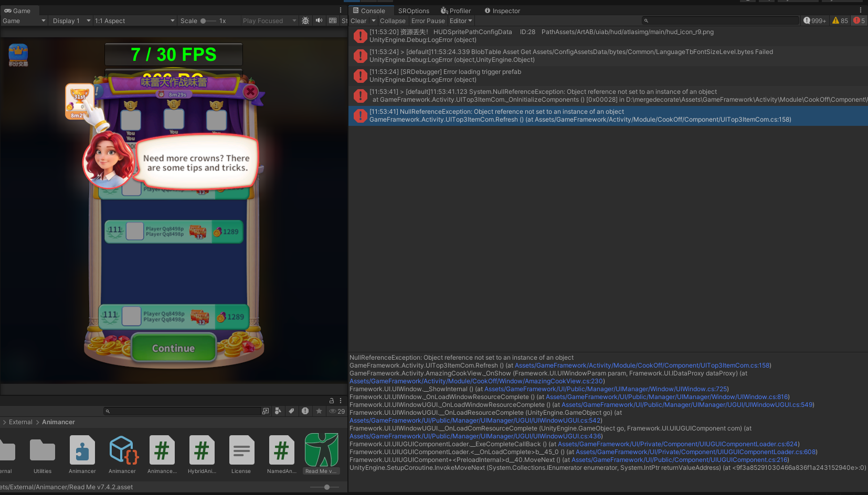
Task: Switch to the Inspector tab
Action: [502, 10]
